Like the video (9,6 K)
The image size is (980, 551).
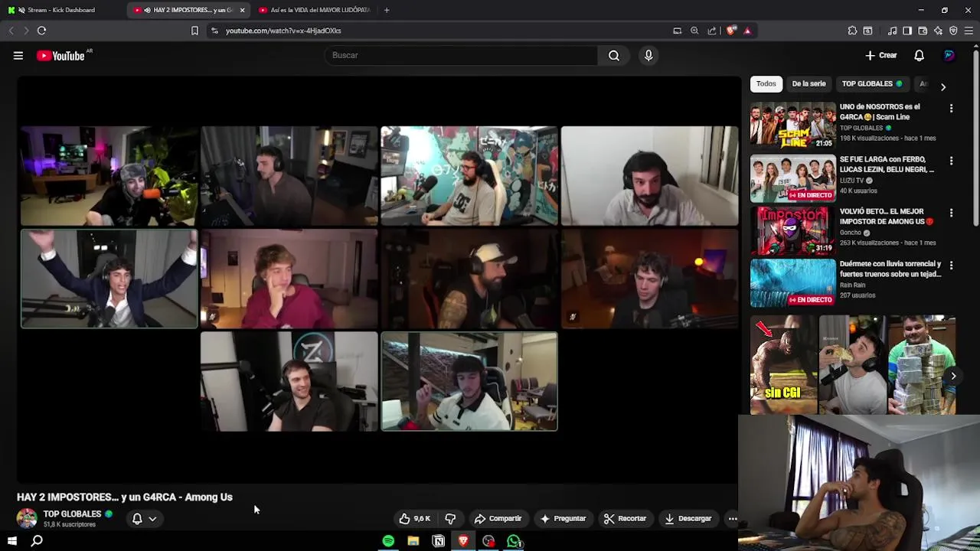(415, 518)
